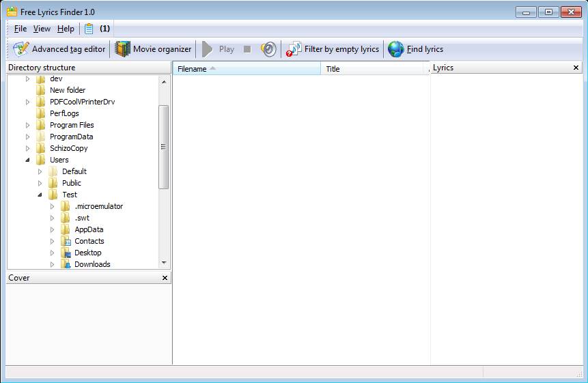The width and height of the screenshot is (588, 383).
Task: Click the directory tree scroll down arrow
Action: (x=164, y=263)
